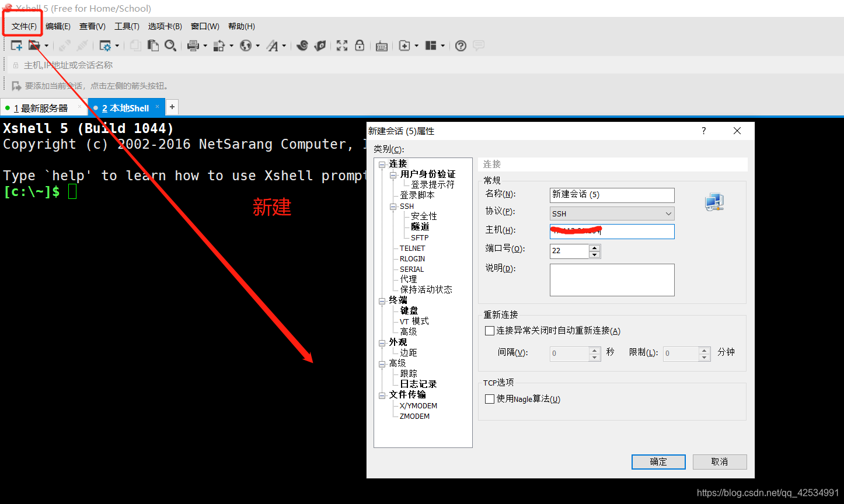
Task: Click the globe encoding toolbar icon
Action: point(246,45)
